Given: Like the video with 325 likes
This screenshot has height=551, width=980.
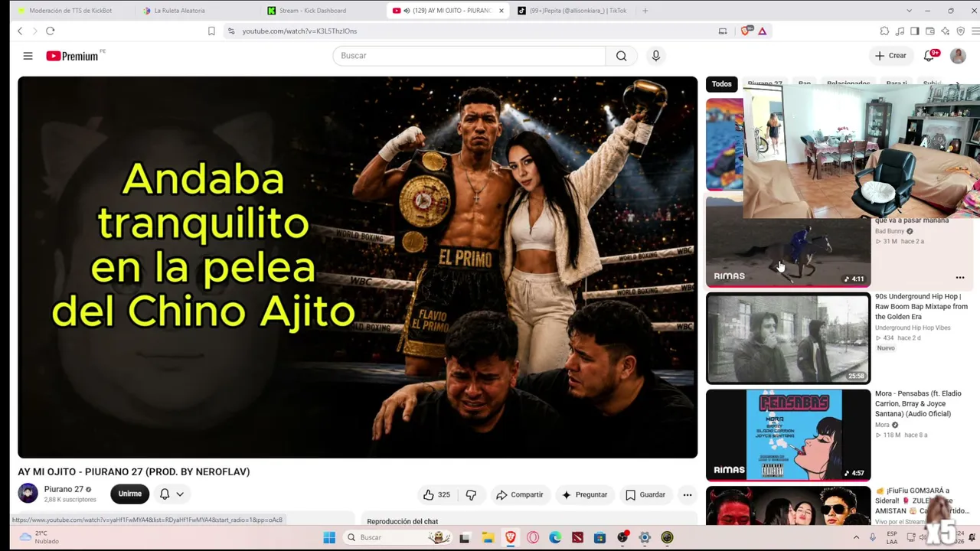Looking at the screenshot, I should [436, 494].
